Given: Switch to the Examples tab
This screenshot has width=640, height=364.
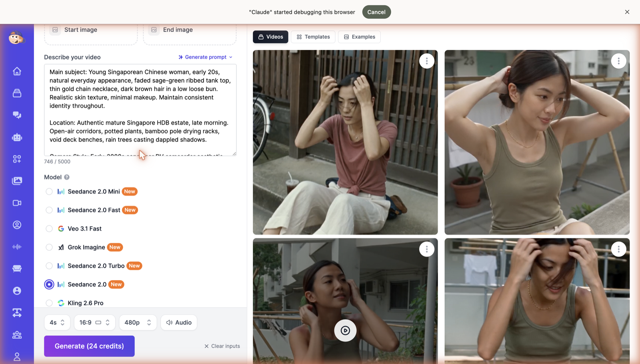Looking at the screenshot, I should [x=359, y=37].
